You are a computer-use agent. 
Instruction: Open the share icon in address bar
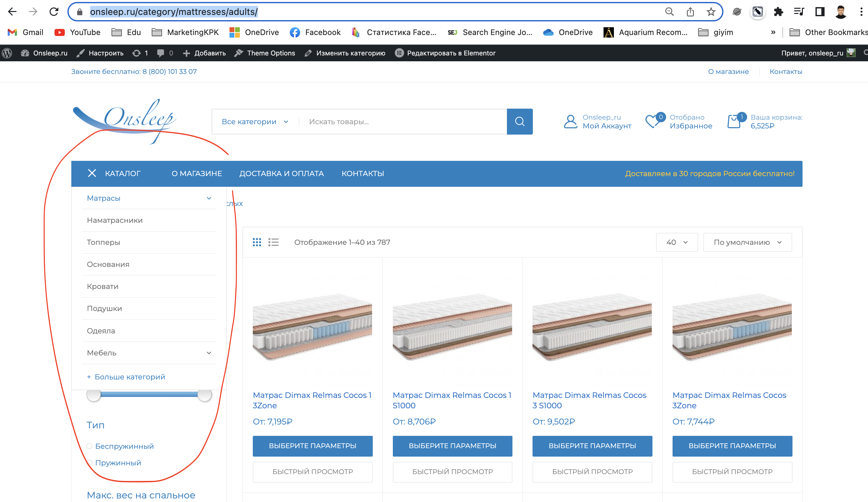(x=690, y=12)
